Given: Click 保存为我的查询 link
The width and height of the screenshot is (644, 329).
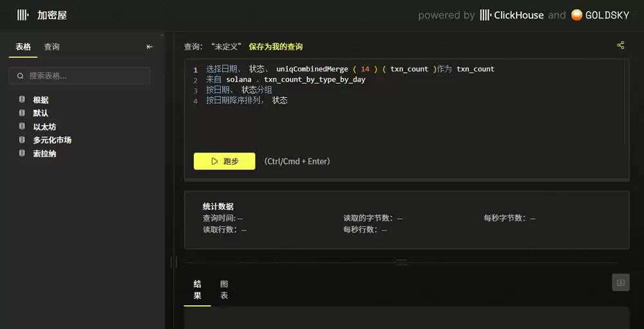Looking at the screenshot, I should click(x=276, y=47).
